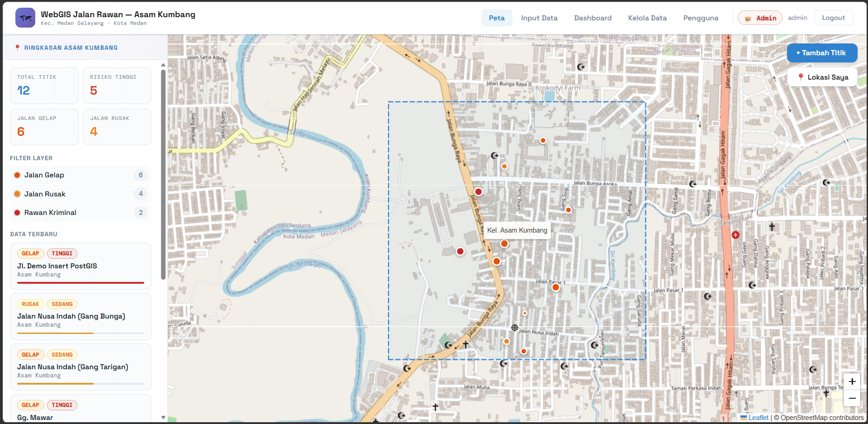Click the admin username text
Image resolution: width=868 pixels, height=424 pixels.
797,18
